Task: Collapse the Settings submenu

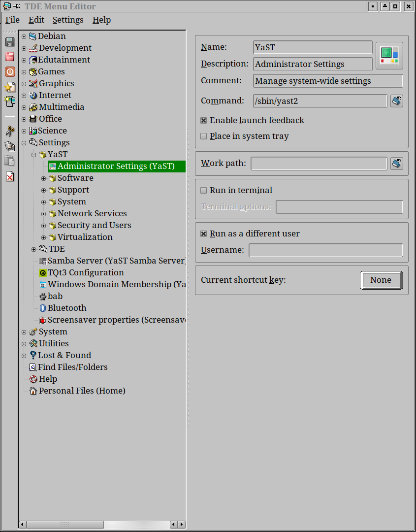Action: pyautogui.click(x=24, y=143)
